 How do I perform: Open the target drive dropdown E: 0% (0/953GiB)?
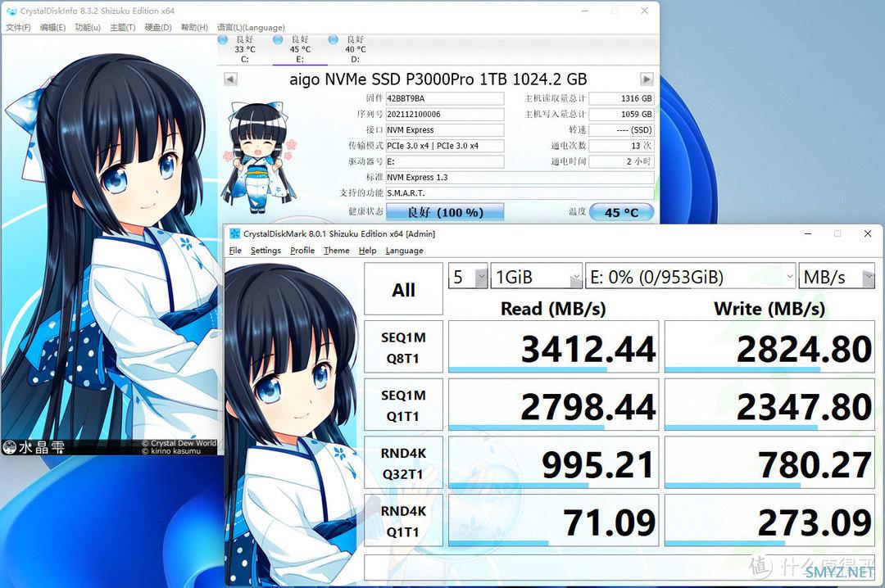(x=691, y=277)
